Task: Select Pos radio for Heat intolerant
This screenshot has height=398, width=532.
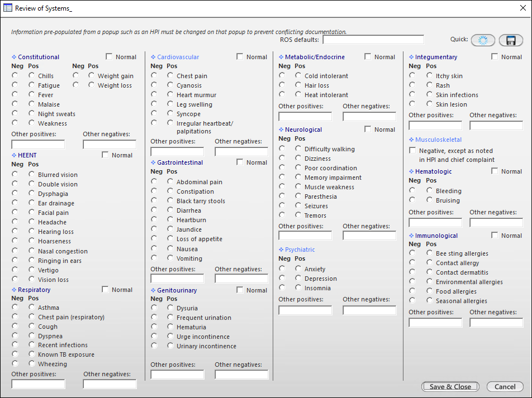Action: [298, 94]
